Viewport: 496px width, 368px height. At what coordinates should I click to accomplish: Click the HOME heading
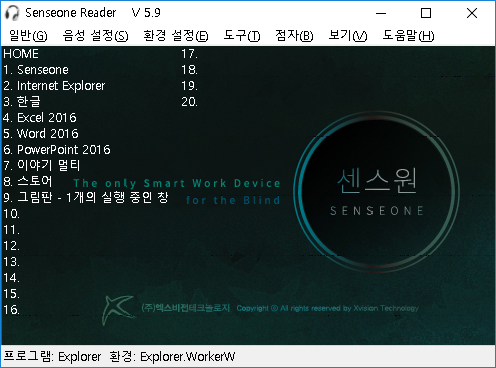pos(21,54)
